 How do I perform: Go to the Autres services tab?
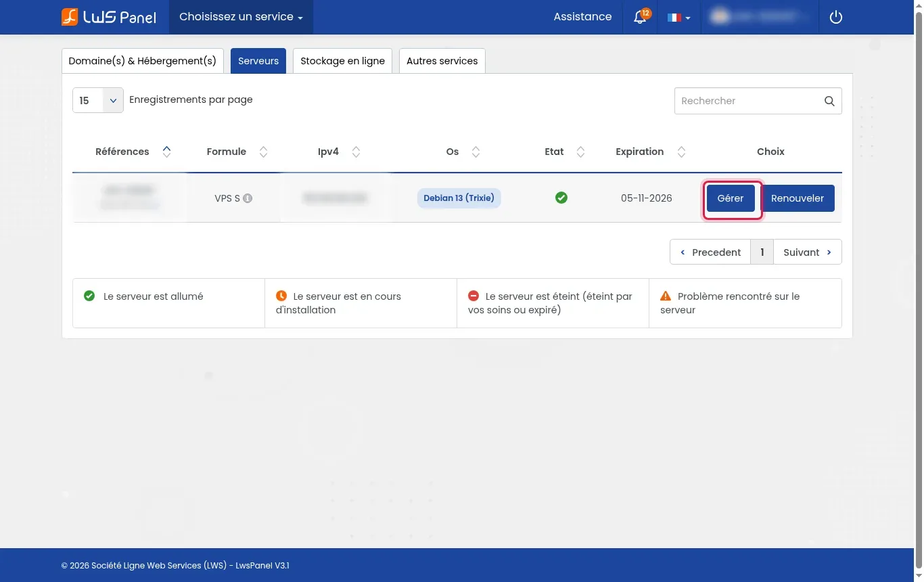point(442,61)
